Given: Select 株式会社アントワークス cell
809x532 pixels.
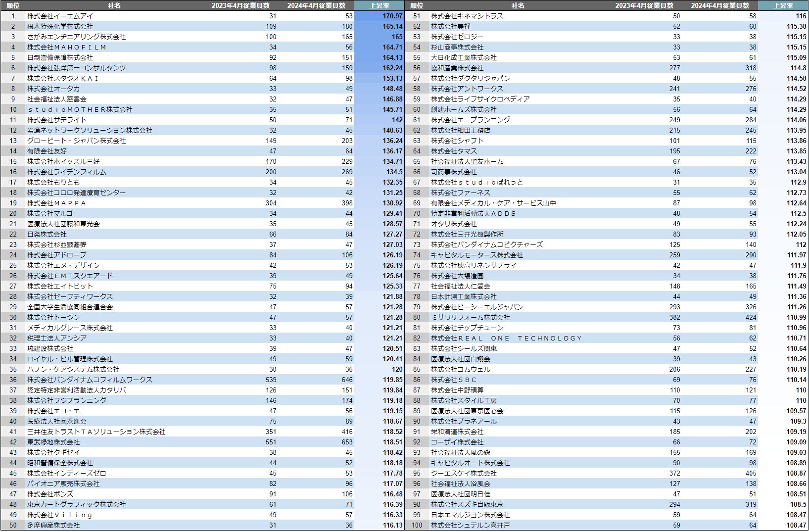Looking at the screenshot, I should 467,89.
